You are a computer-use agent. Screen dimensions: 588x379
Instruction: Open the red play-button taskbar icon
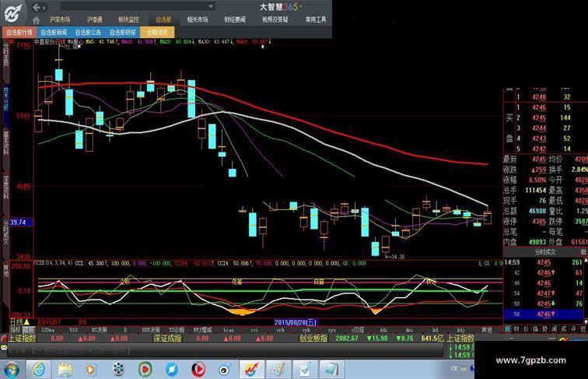point(198,370)
